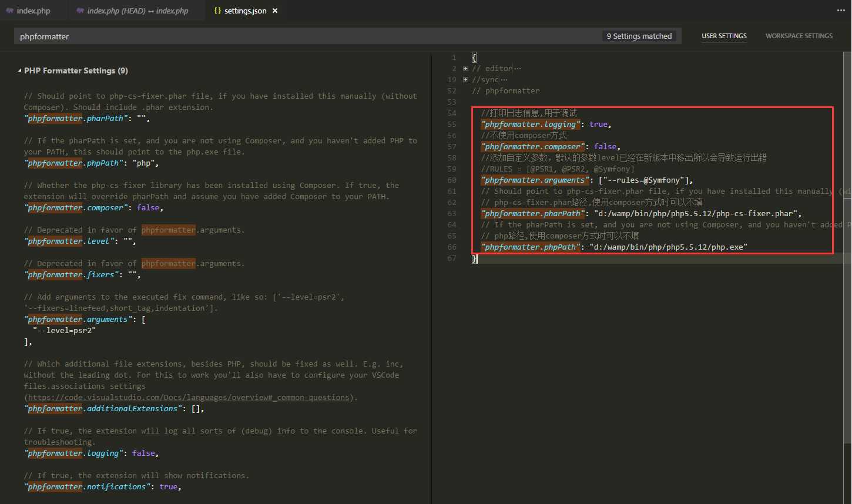Screen dimensions: 852x504
Task: Click the // phpformatter comment on line 52
Action: [x=506, y=90]
